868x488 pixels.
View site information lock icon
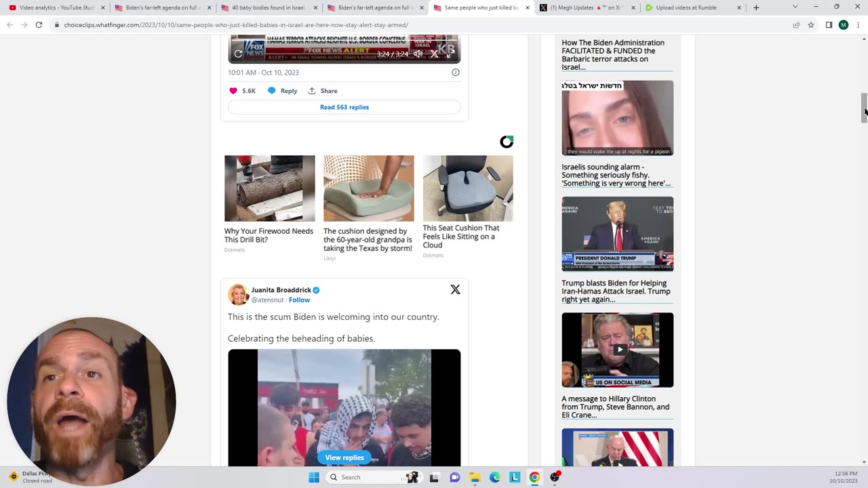pyautogui.click(x=58, y=25)
